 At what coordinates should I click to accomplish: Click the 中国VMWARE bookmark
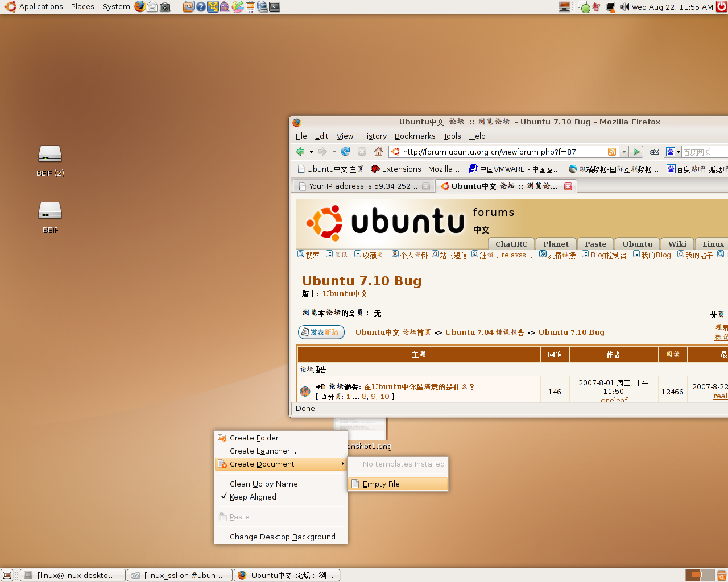pyautogui.click(x=515, y=169)
